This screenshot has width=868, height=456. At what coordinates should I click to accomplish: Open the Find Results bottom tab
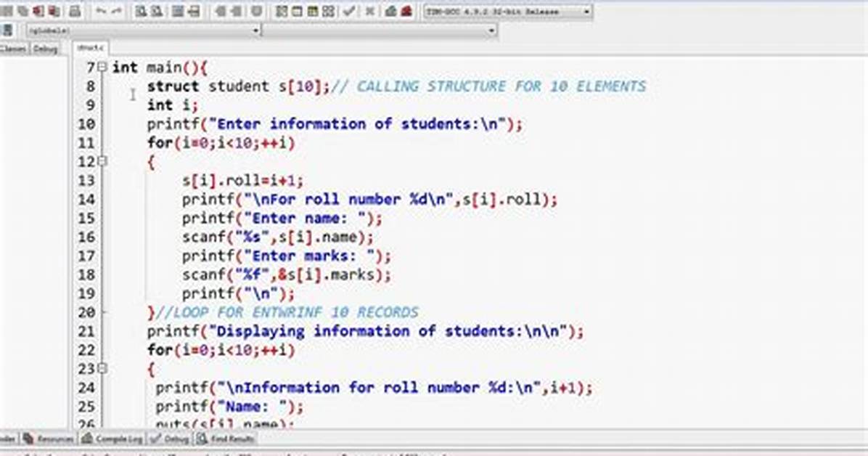226,439
